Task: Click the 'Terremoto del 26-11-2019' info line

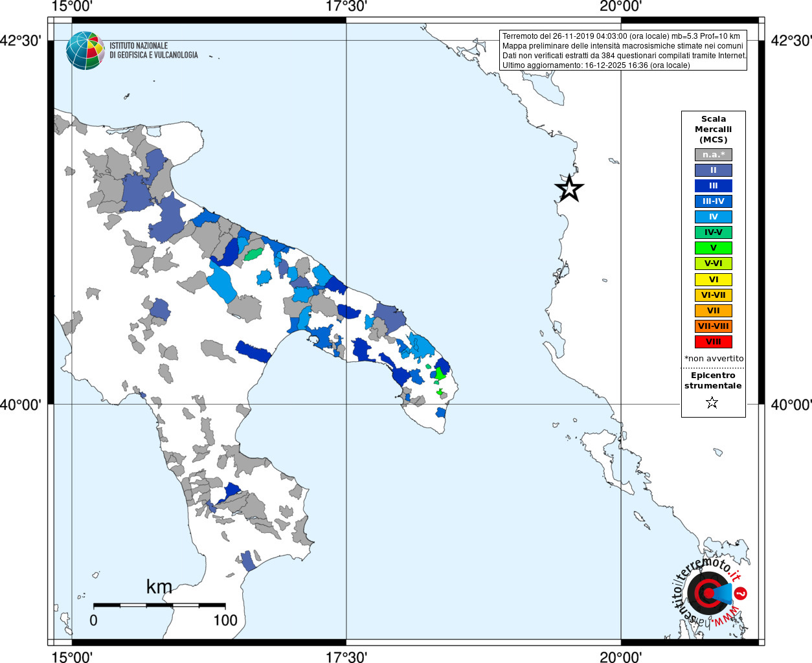Action: [621, 36]
